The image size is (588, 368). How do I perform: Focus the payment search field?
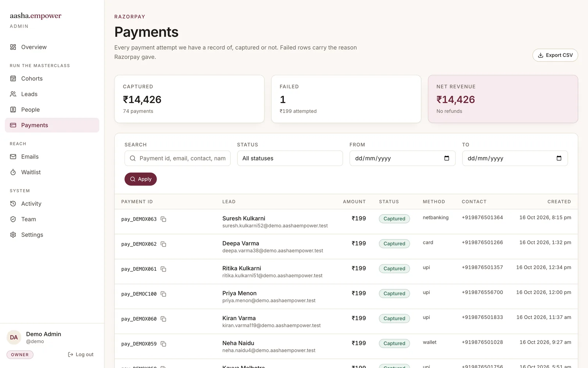tap(178, 158)
